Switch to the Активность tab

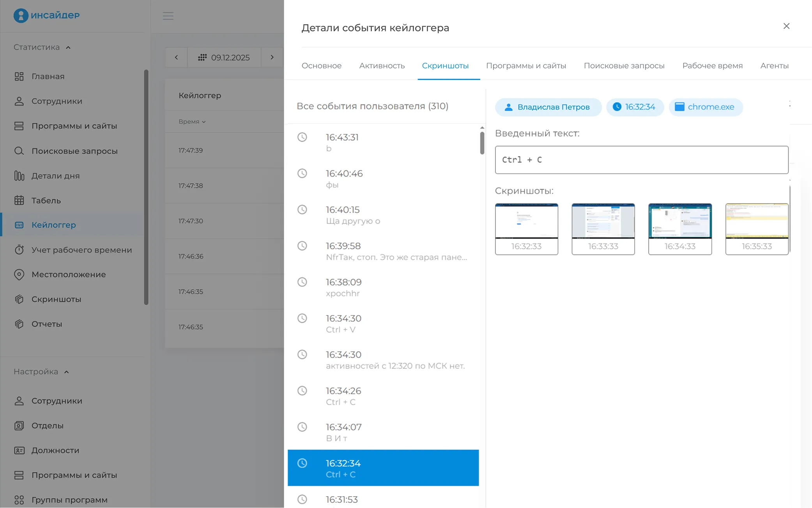point(382,66)
